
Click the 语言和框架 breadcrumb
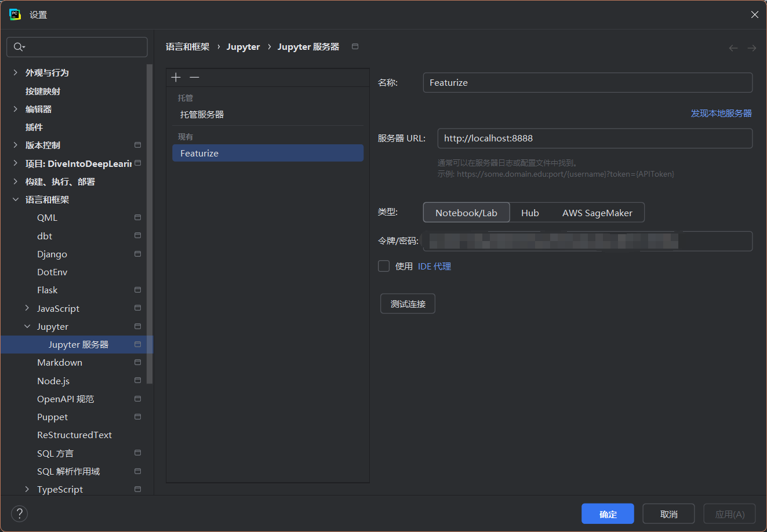[x=187, y=46]
